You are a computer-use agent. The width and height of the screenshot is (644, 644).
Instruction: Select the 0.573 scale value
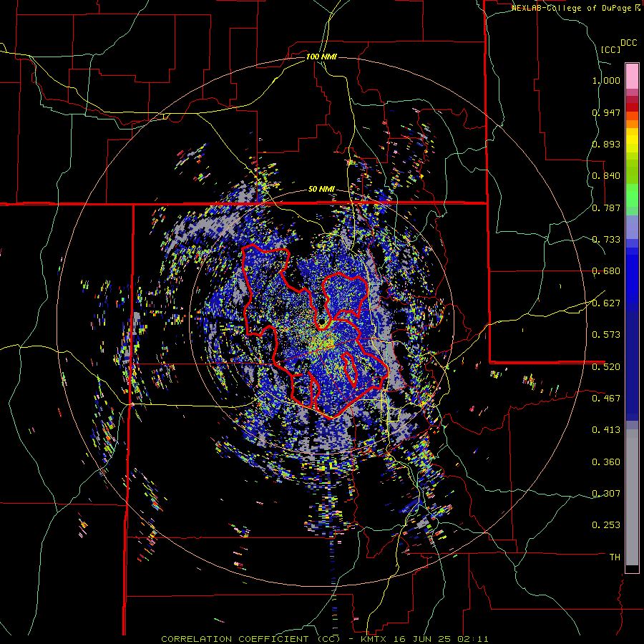(x=606, y=335)
